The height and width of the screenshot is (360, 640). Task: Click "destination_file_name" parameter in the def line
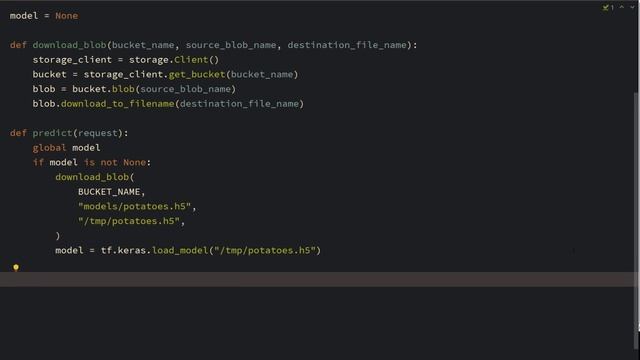[347, 45]
